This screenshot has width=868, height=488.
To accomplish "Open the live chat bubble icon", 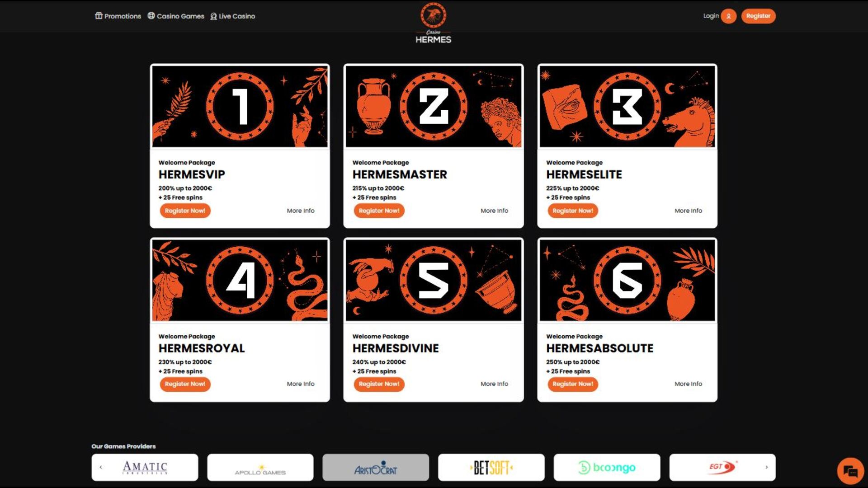I will pos(850,471).
